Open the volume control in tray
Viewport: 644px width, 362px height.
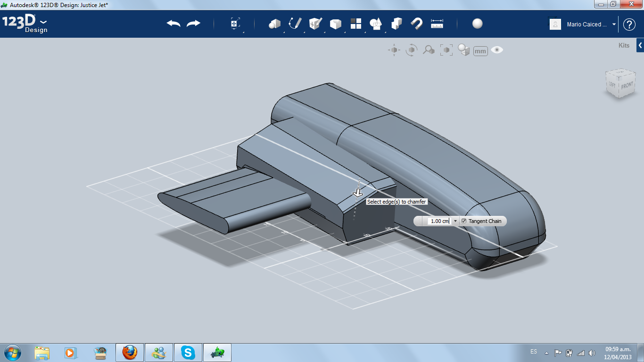click(592, 353)
